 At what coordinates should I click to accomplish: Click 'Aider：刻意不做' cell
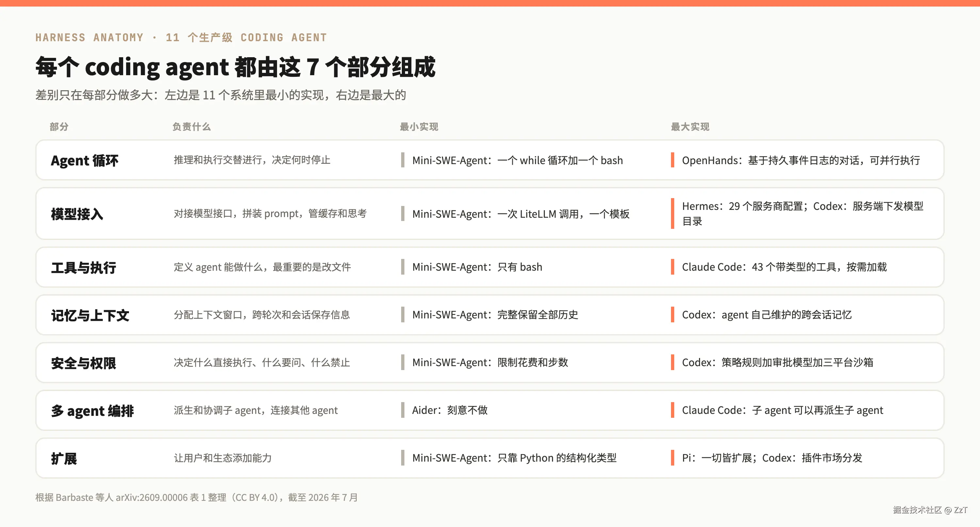(x=450, y=410)
